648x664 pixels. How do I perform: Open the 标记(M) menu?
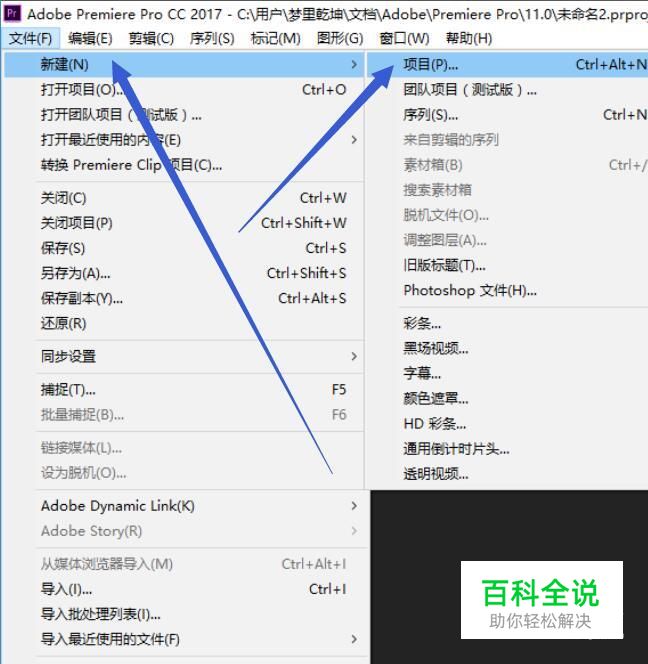(x=276, y=39)
